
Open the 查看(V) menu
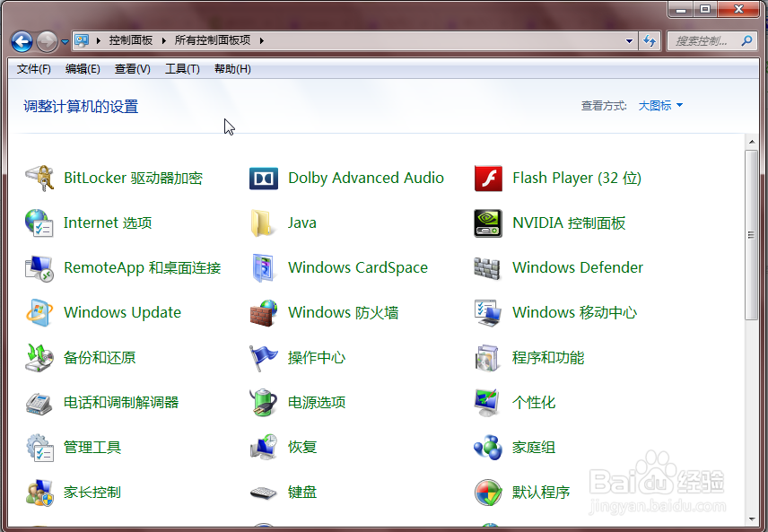pyautogui.click(x=132, y=69)
